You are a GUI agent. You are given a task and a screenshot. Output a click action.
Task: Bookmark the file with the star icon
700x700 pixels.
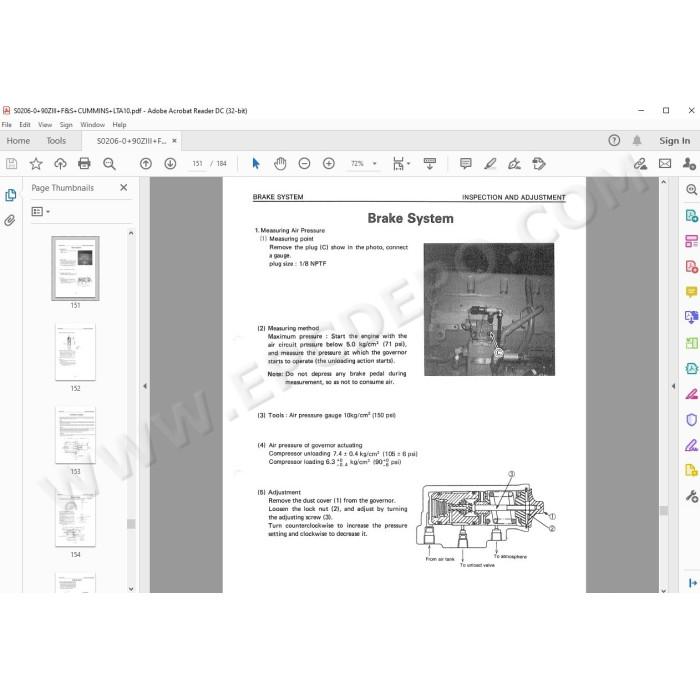36,164
